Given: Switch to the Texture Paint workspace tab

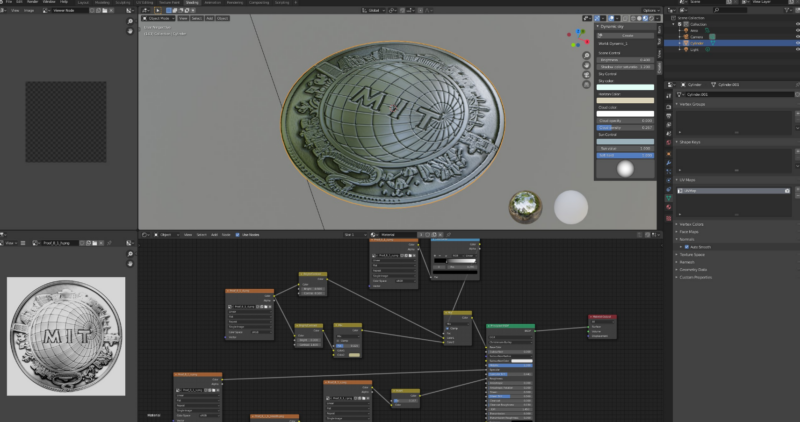Looking at the screenshot, I should (x=169, y=3).
